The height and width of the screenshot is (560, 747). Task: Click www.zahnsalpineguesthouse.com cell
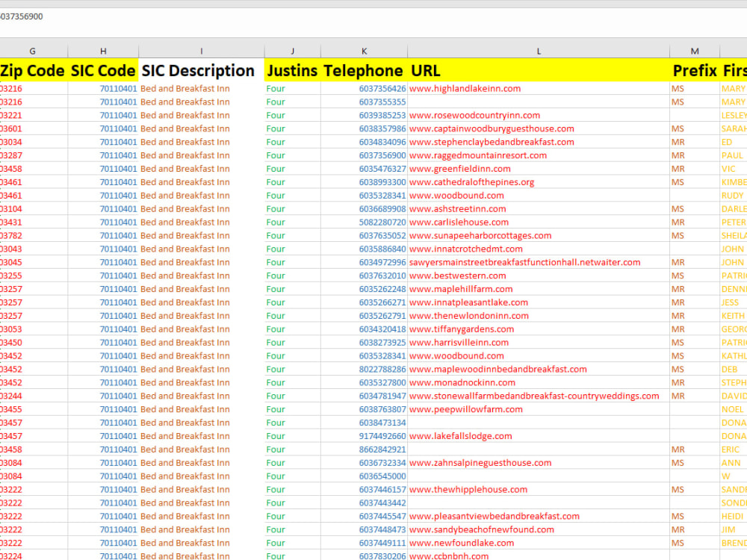tap(539, 462)
